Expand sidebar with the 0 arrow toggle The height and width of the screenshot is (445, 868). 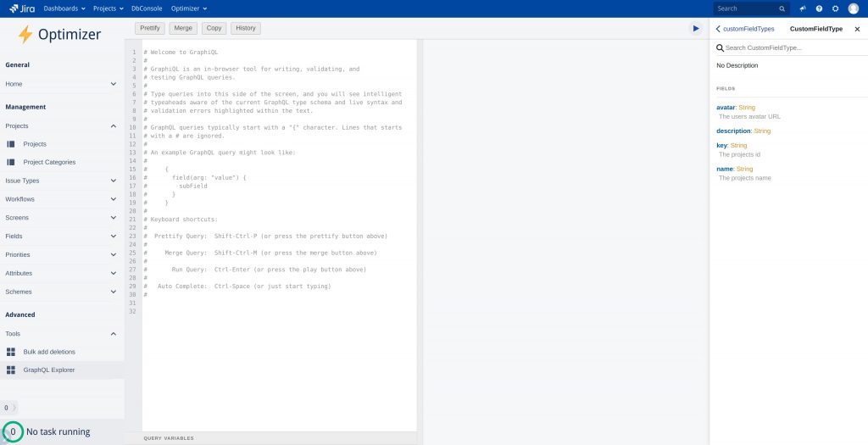[x=9, y=408]
